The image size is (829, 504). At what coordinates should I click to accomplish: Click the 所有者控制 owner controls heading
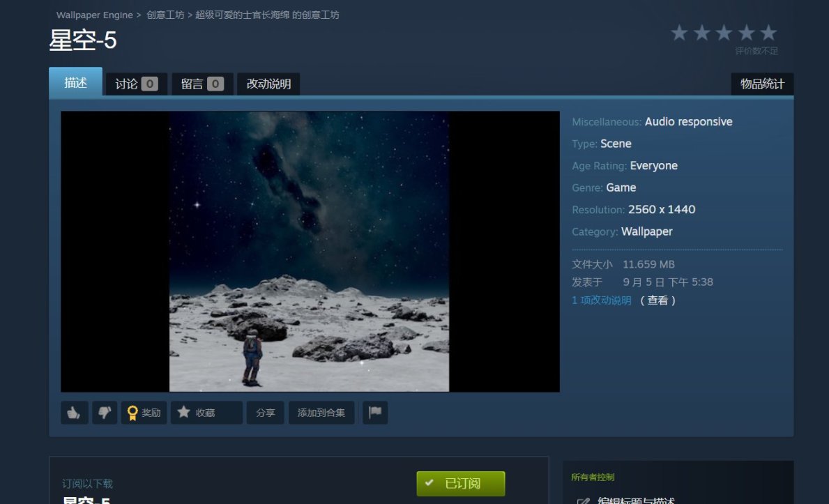[593, 477]
